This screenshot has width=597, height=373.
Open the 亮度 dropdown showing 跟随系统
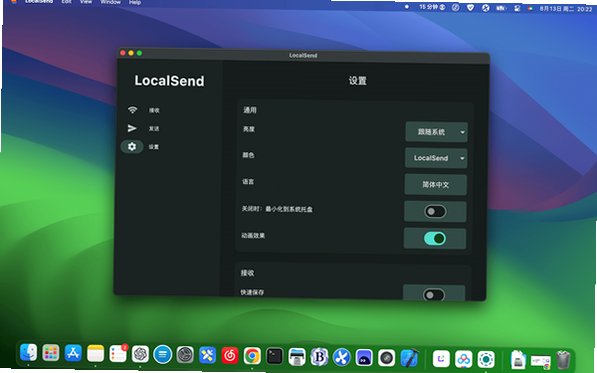pos(437,132)
